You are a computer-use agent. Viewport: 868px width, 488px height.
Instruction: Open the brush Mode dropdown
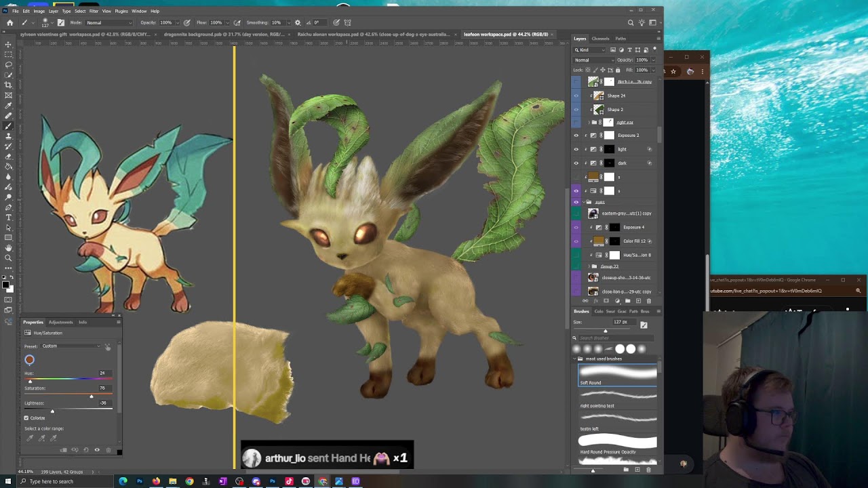108,22
